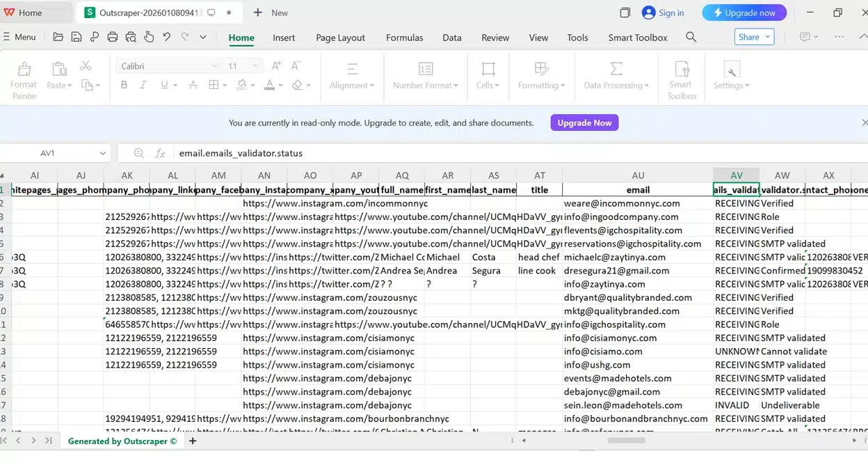Open Print Preview from quick toolbar

click(131, 38)
